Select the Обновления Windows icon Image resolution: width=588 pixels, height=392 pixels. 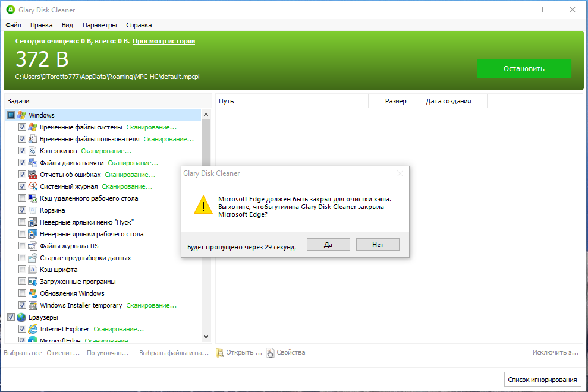pyautogui.click(x=32, y=293)
